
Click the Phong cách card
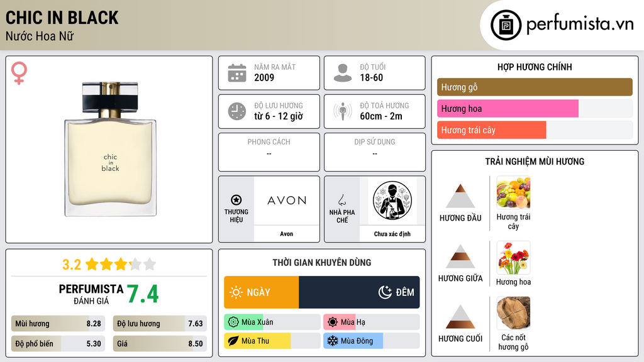269,152
